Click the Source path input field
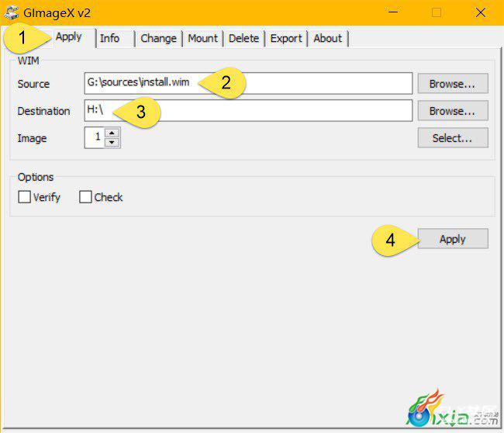The width and height of the screenshot is (504, 433). click(x=248, y=83)
